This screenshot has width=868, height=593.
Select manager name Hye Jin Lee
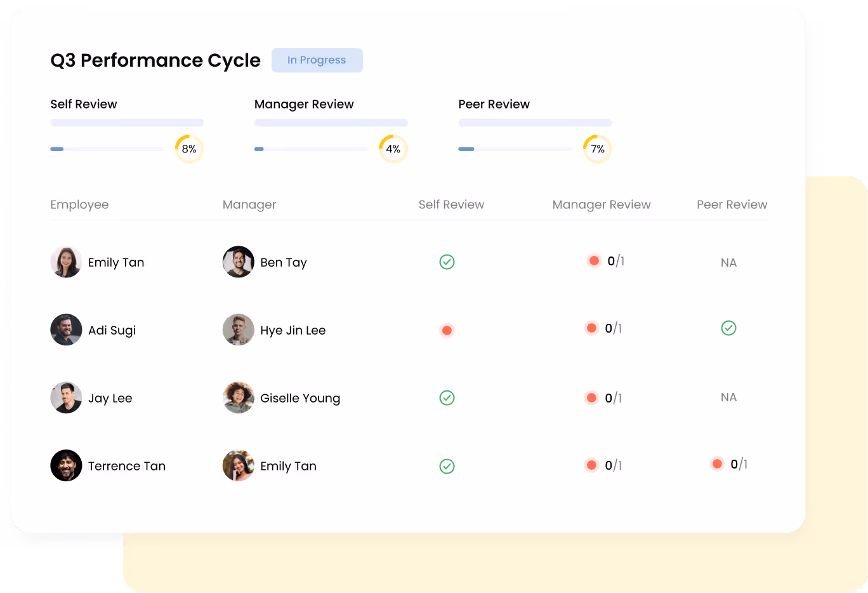click(293, 330)
